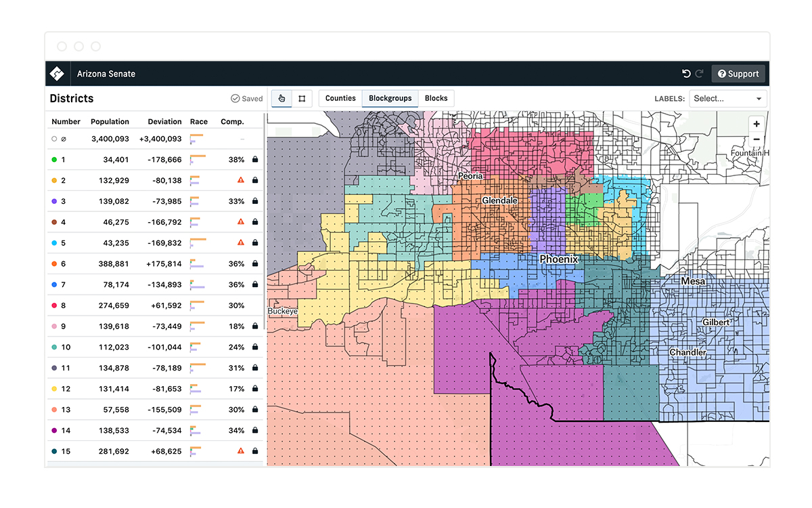Click the undo icon
The height and width of the screenshot is (508, 812).
685,73
